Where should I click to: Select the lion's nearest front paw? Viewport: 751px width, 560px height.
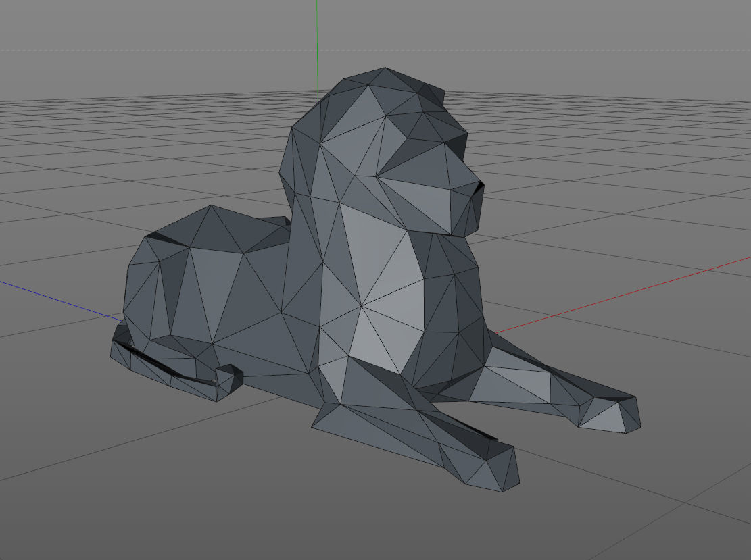[x=492, y=468]
